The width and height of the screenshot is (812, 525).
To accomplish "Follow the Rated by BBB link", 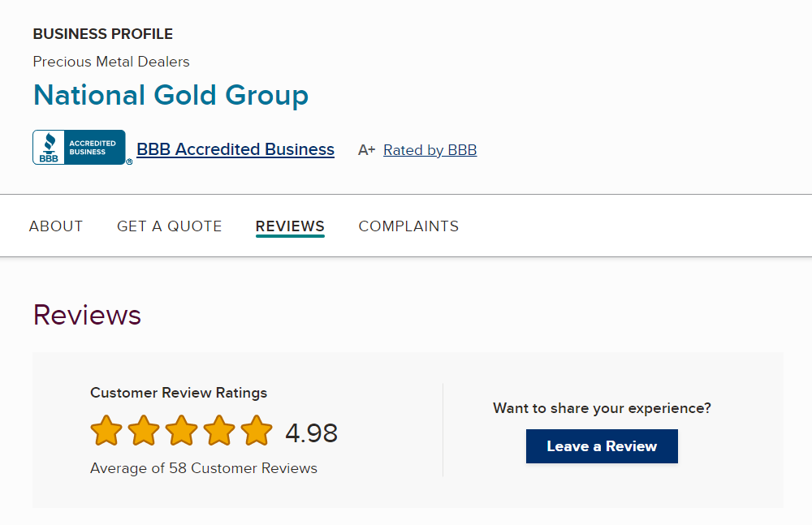I will tap(430, 150).
